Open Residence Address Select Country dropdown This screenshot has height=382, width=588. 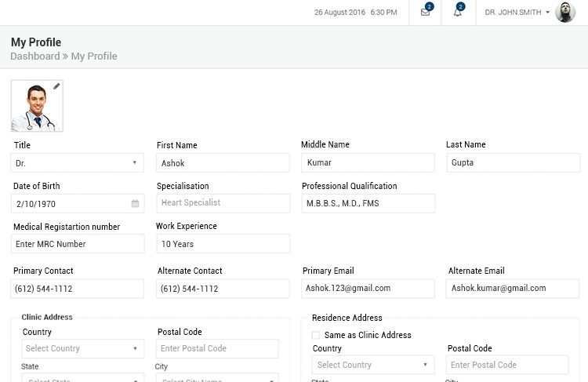373,365
